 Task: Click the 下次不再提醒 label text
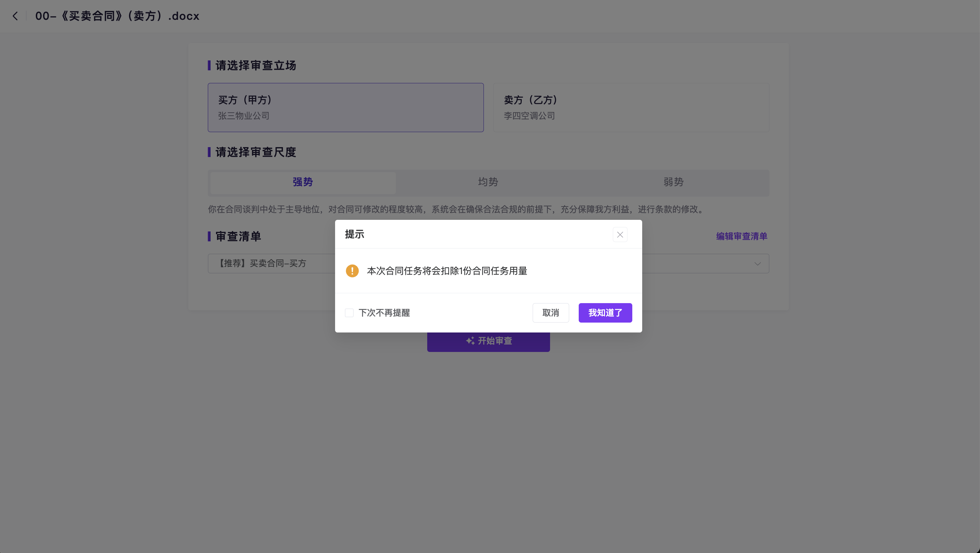click(x=384, y=313)
